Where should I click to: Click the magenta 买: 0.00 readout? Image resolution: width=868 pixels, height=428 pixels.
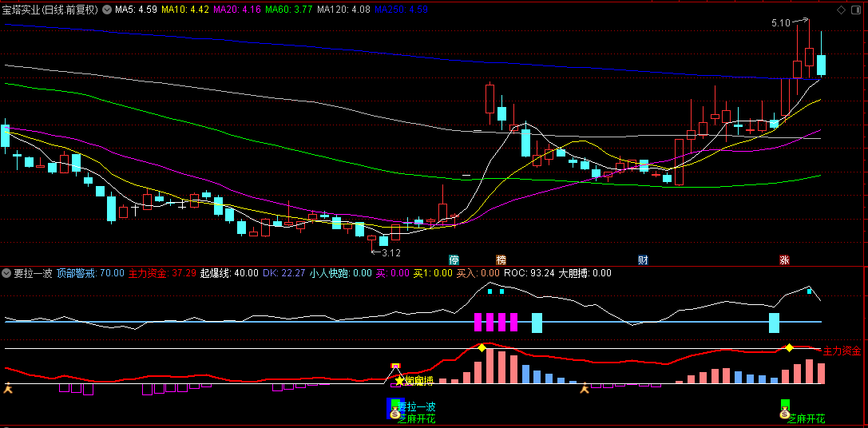pyautogui.click(x=393, y=273)
